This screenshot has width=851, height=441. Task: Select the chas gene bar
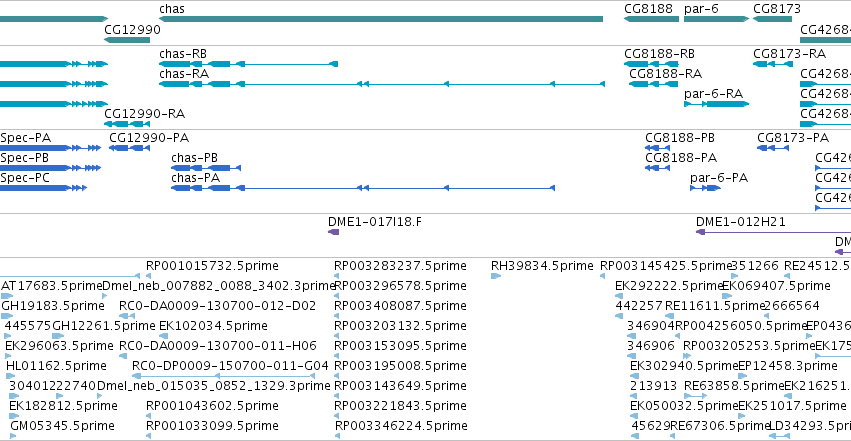pyautogui.click(x=380, y=19)
